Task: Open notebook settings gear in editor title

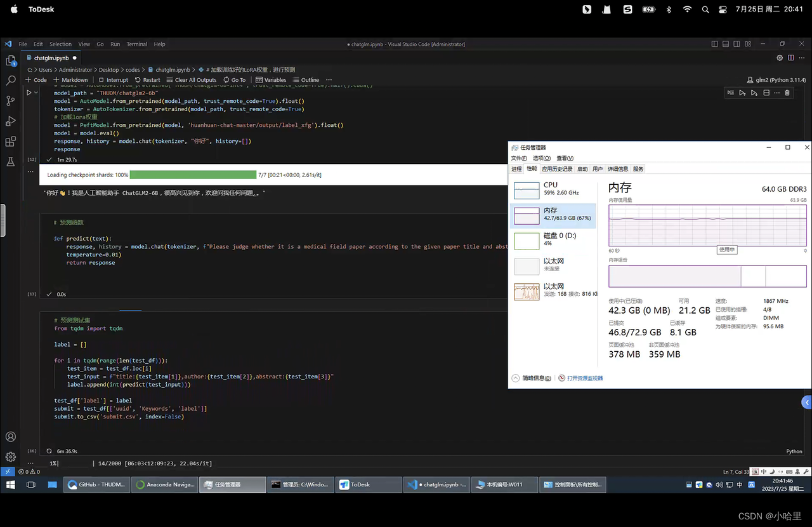Action: tap(780, 58)
